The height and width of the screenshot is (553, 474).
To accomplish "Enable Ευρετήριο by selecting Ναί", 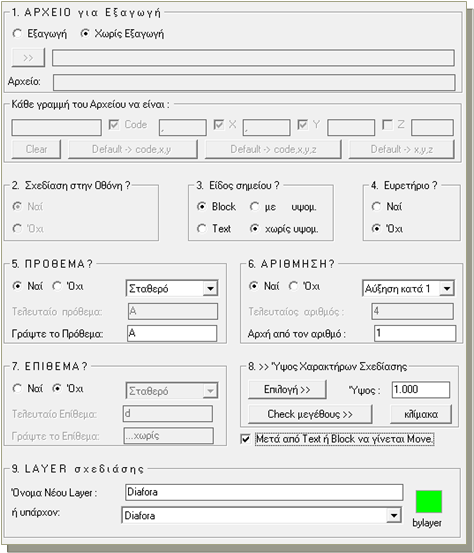I will pyautogui.click(x=376, y=206).
